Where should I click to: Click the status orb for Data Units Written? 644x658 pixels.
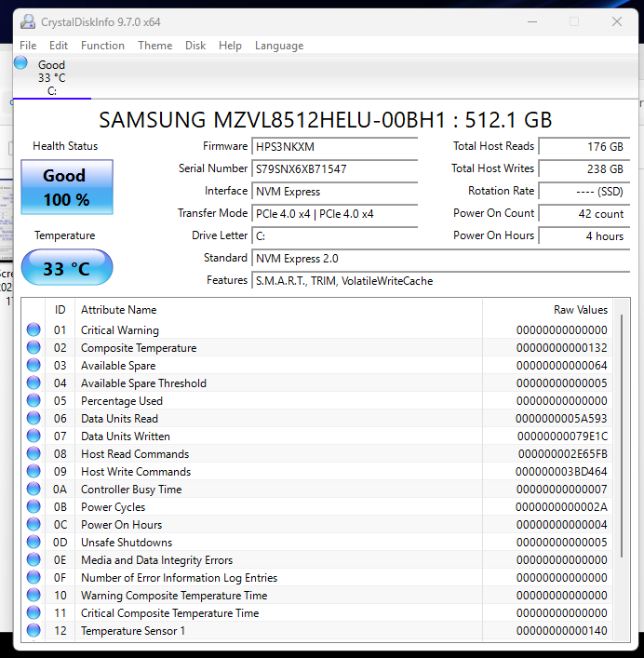tap(34, 436)
